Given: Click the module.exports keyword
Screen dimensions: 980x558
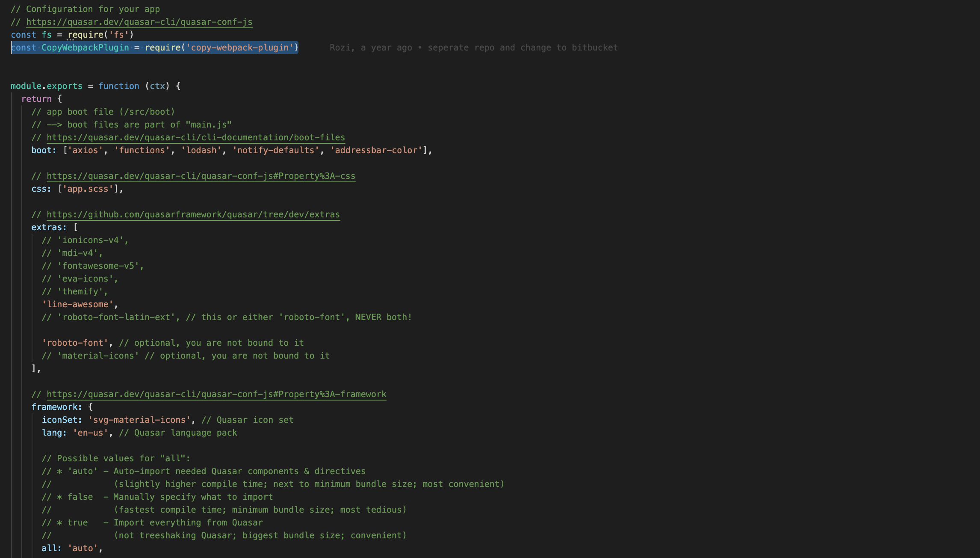Looking at the screenshot, I should 46,86.
